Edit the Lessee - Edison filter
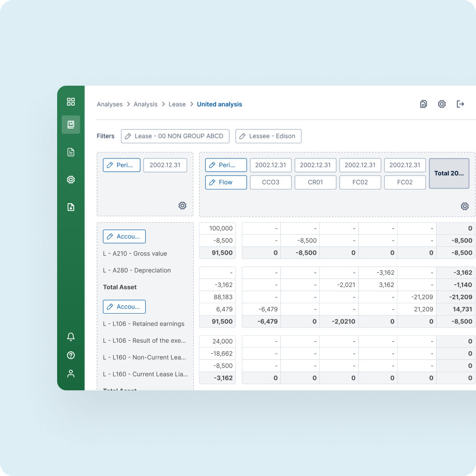 (x=268, y=136)
